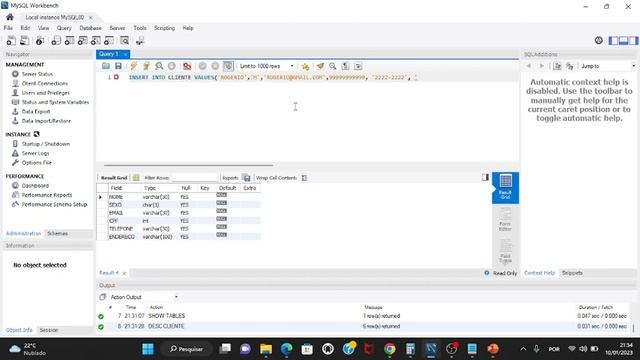Screen dimensions: 640x360
Task: Open Google Chrome from taskbar
Action: tap(390, 349)
